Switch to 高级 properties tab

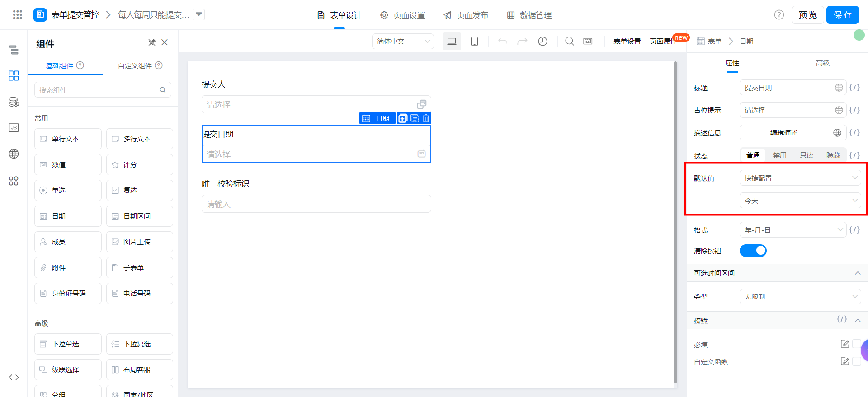[822, 63]
